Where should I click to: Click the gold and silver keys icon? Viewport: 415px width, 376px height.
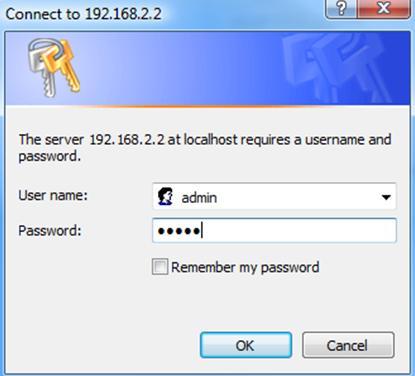(x=54, y=68)
